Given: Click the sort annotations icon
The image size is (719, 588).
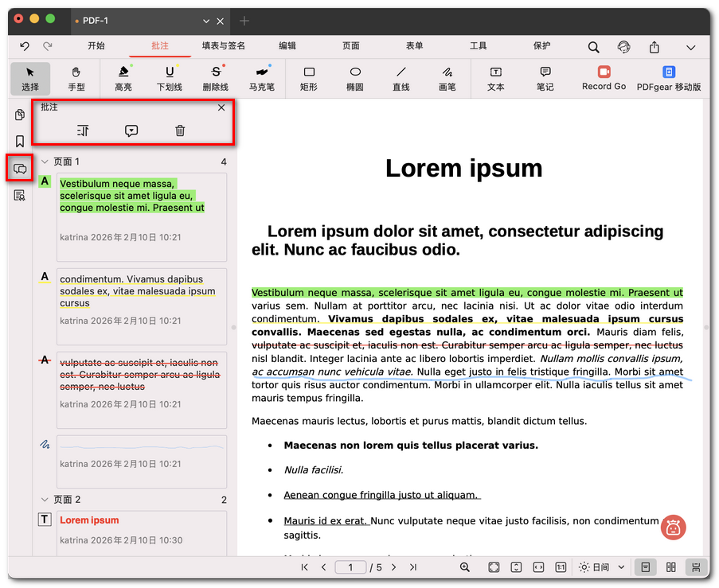Looking at the screenshot, I should pos(83,130).
